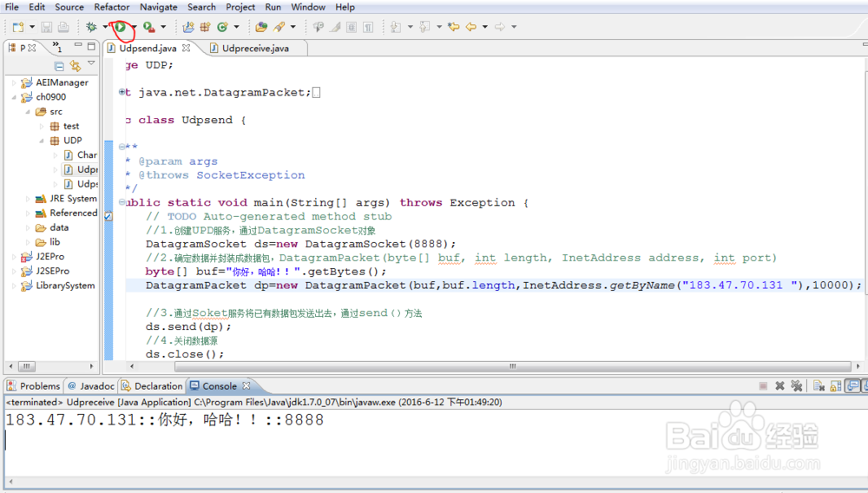Run the program with green play button
Viewport: 868px width, 493px height.
[120, 27]
